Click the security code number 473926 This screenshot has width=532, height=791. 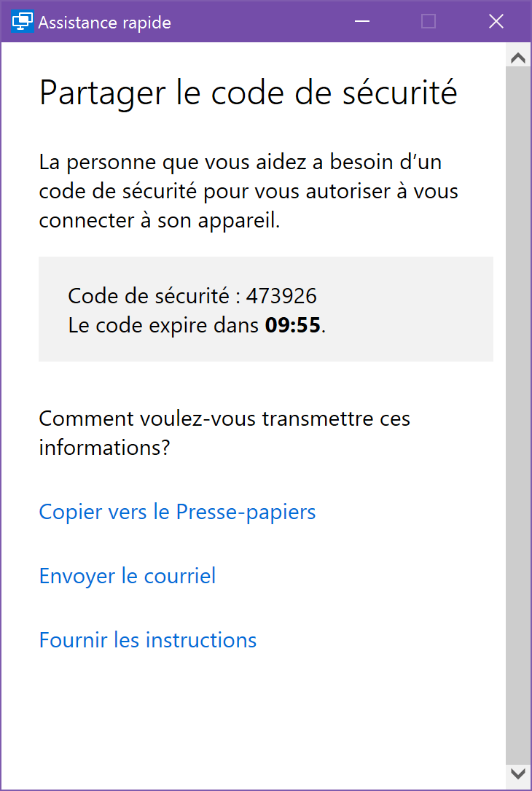tap(281, 296)
